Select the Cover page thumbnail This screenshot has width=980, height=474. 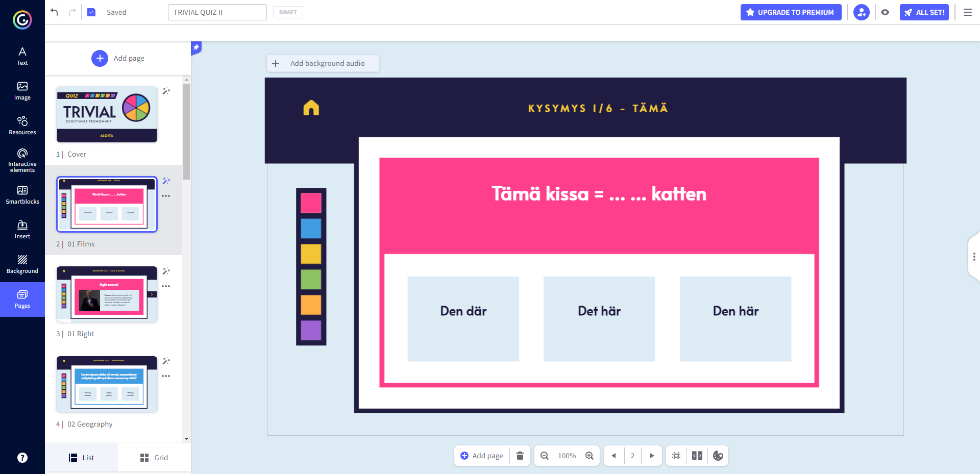click(107, 114)
